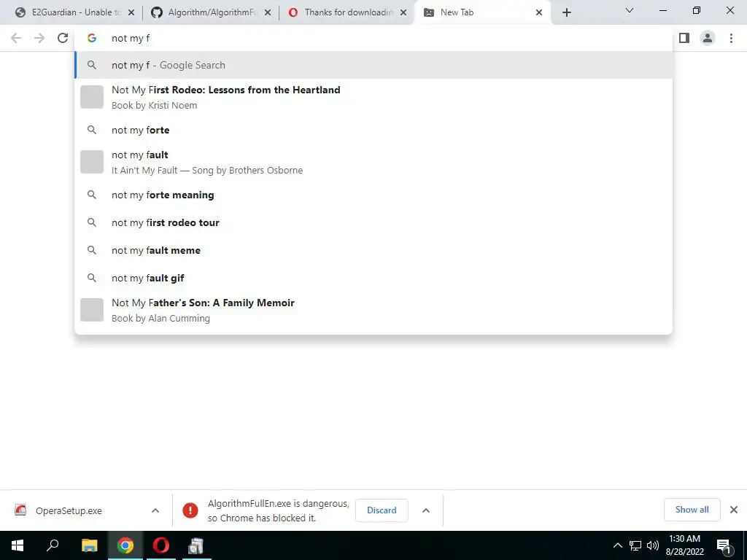747x560 pixels.
Task: Show all downloads
Action: (x=692, y=510)
